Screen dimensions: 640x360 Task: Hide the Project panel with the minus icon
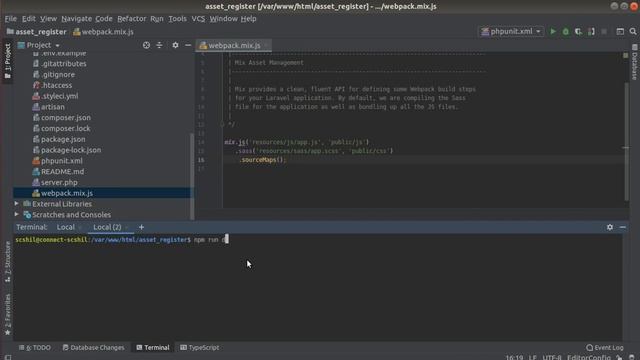tap(188, 45)
